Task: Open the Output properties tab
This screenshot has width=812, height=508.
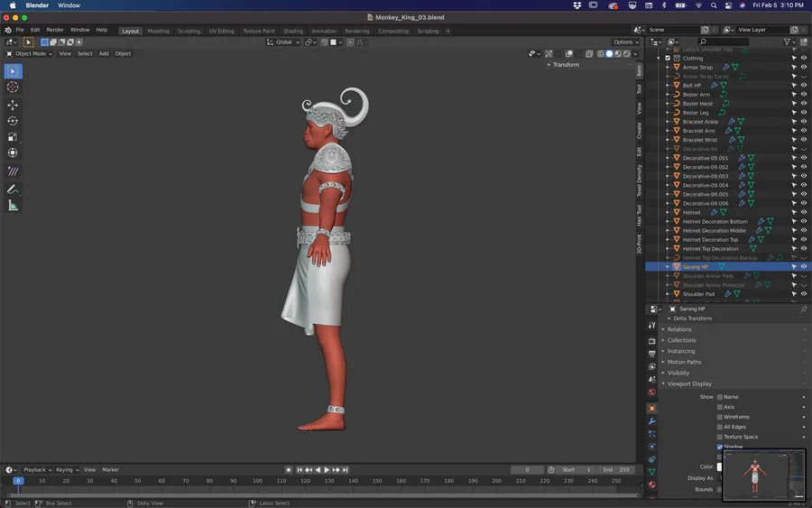Action: [x=652, y=354]
